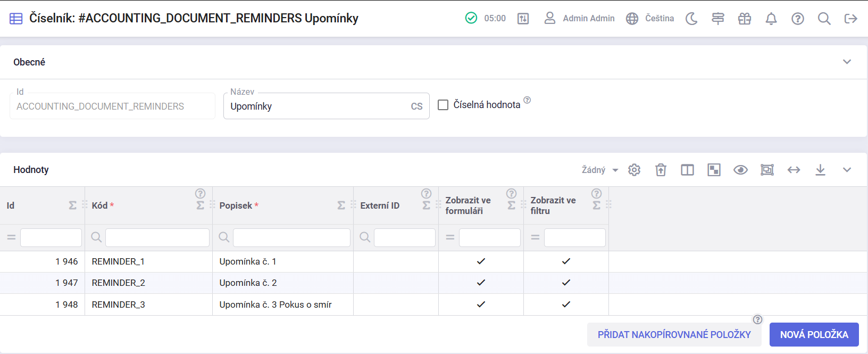Viewport: 868px width, 354px height.
Task: Click the Id filter input
Action: 51,237
